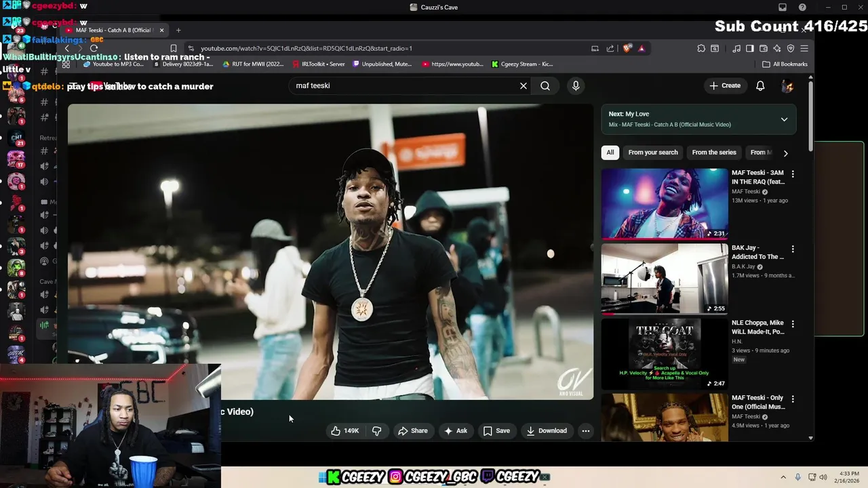868x488 pixels.
Task: Show hidden system tray icons
Action: point(783,477)
